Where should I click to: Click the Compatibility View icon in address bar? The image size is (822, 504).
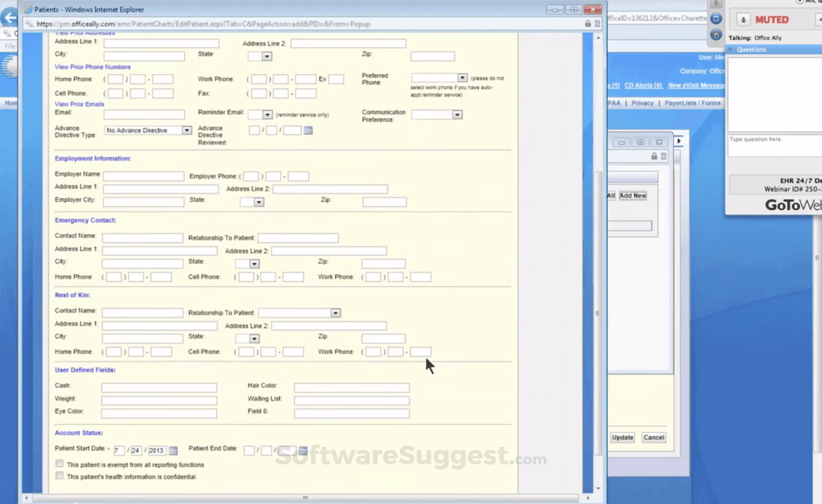(597, 23)
